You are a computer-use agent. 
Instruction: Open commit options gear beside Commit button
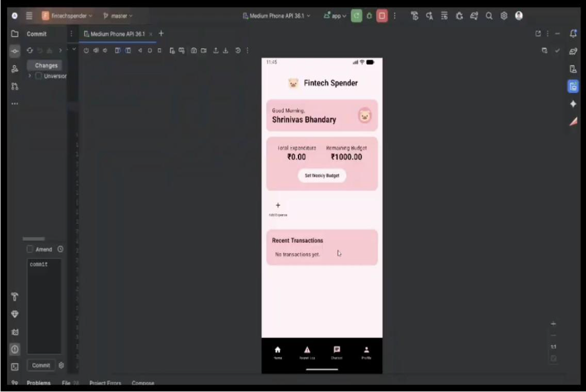pyautogui.click(x=61, y=365)
